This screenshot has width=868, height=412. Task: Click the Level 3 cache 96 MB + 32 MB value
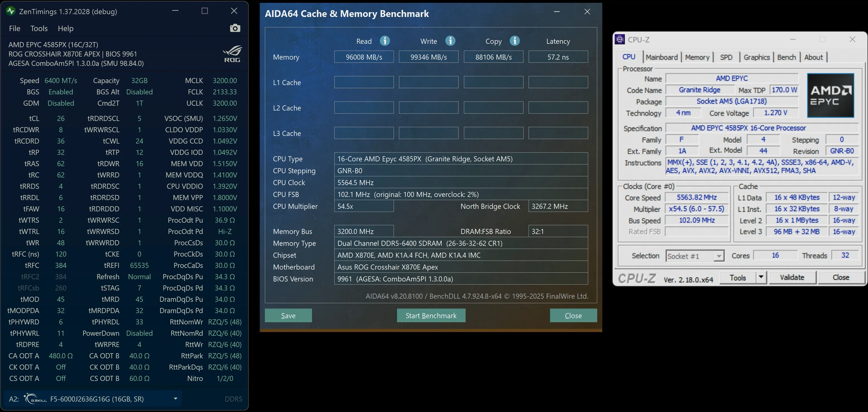[x=797, y=232]
